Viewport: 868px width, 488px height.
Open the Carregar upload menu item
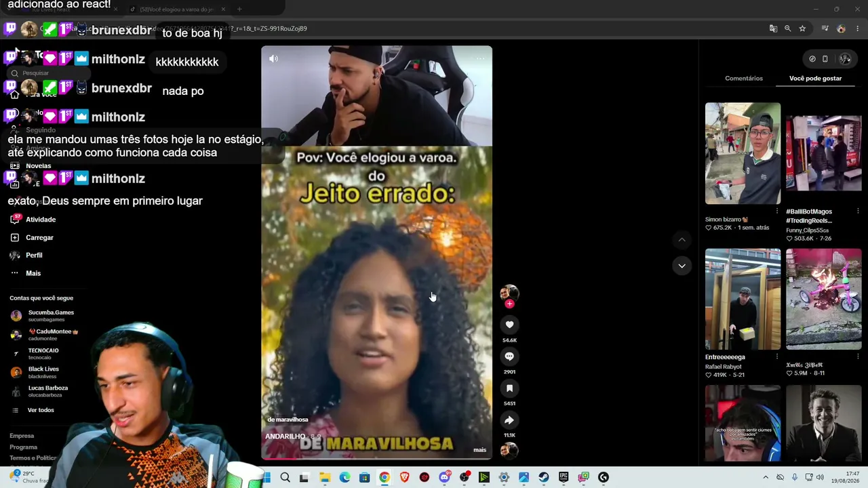[x=31, y=238]
